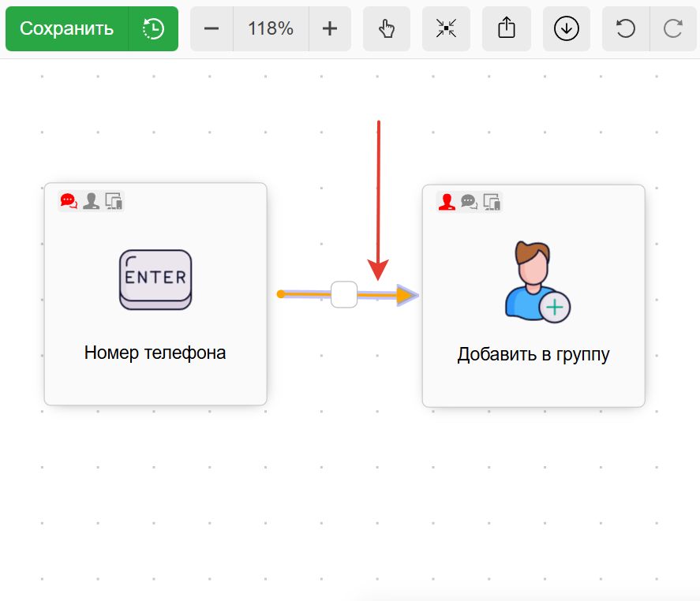The image size is (700, 601).
Task: Zoom out with the minus button
Action: click(x=211, y=29)
